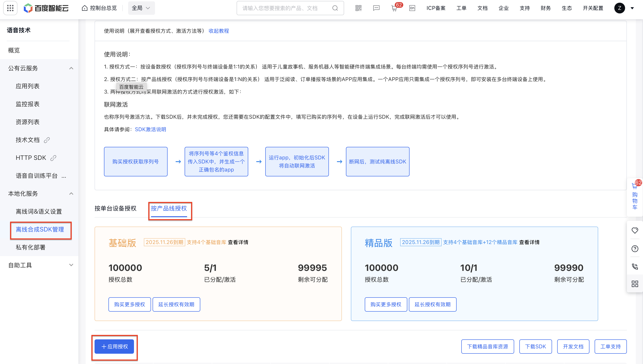Viewport: 643px width, 364px height.
Task: Switch language with the En icon
Action: coord(412,8)
